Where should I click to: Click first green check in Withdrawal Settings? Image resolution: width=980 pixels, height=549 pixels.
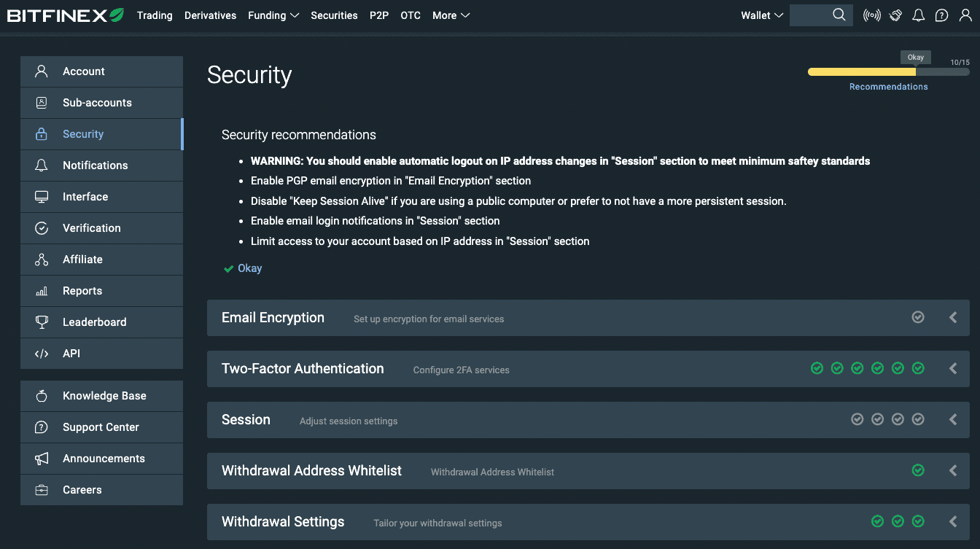[878, 521]
